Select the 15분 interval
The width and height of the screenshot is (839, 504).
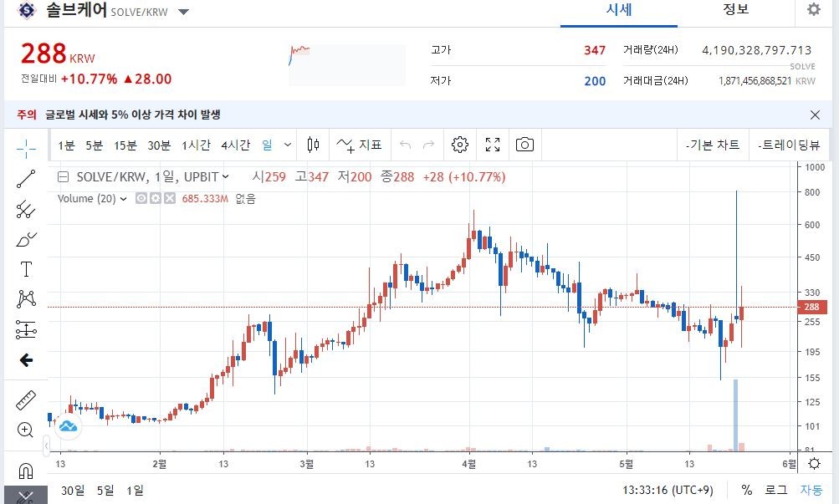[125, 145]
